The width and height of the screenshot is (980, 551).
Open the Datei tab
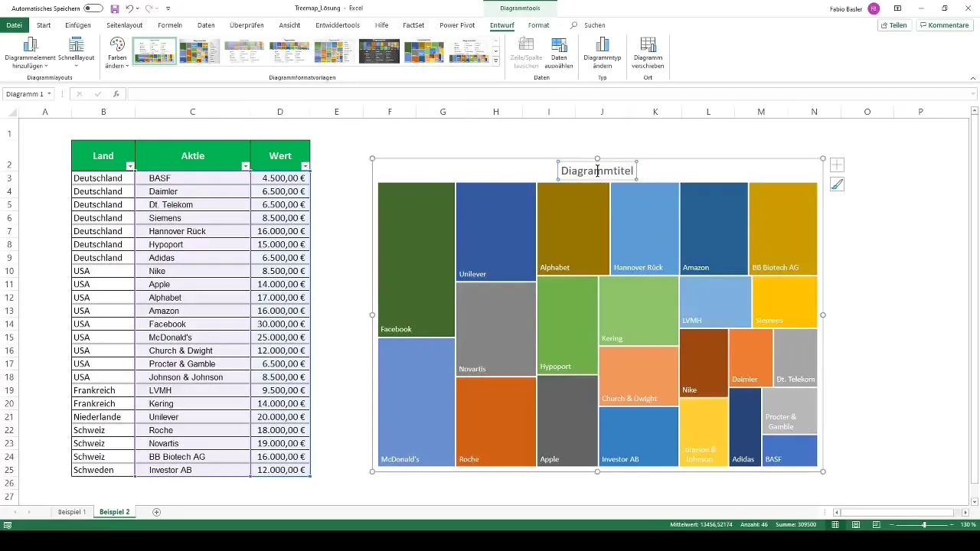click(x=14, y=25)
